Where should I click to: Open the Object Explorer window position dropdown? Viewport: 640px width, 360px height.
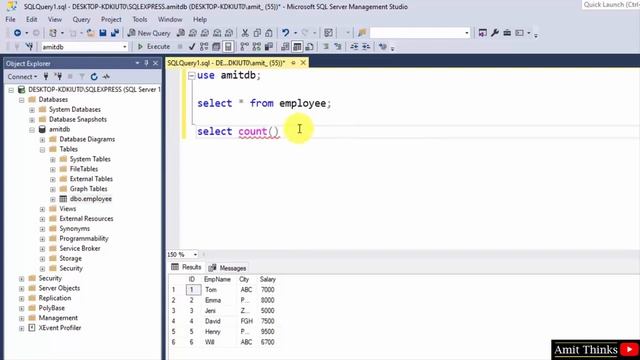137,63
